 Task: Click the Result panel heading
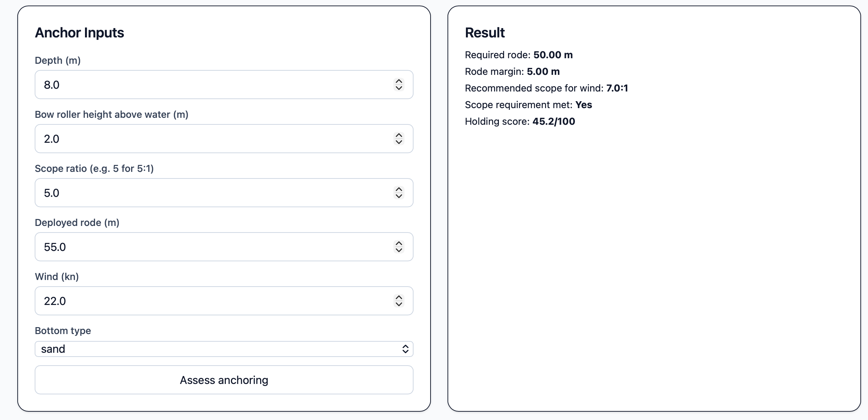click(485, 33)
